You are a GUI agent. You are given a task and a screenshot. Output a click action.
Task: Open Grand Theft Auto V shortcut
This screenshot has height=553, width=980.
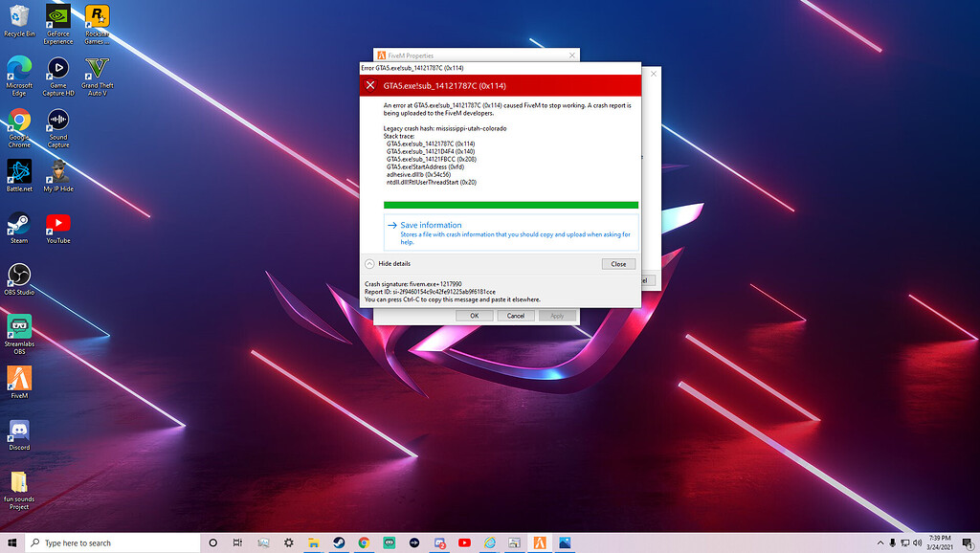coord(97,76)
